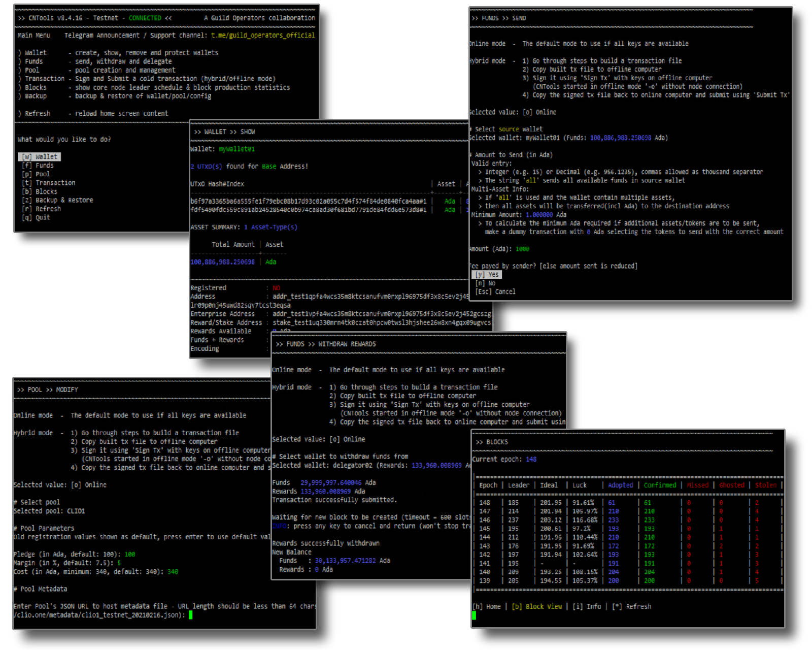Click the Adopted column header

621,485
